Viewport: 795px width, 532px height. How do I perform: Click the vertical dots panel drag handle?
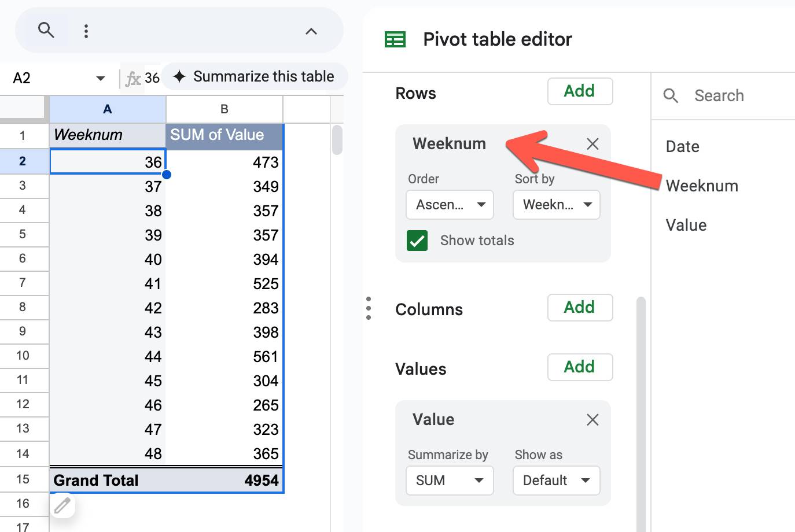pos(369,308)
